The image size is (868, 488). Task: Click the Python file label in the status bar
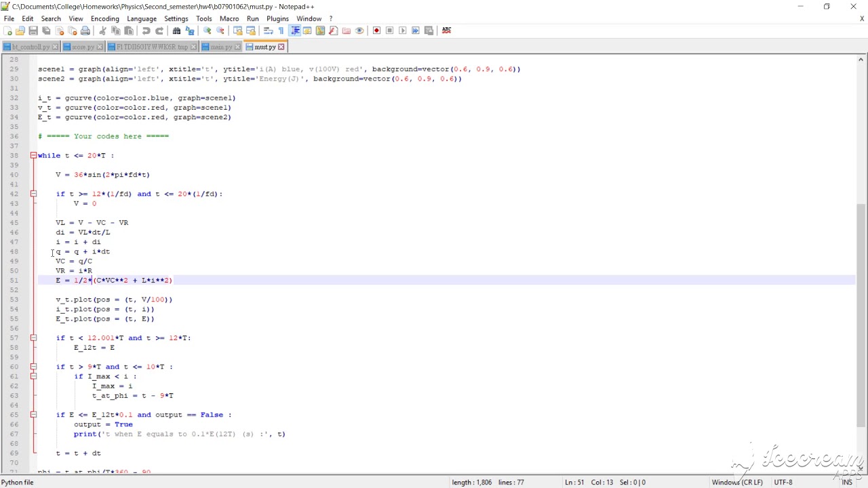tap(18, 483)
